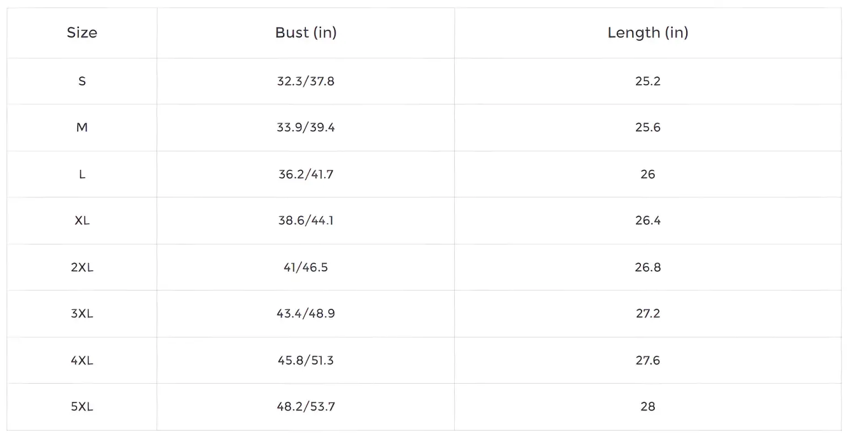Select the 3XL size cell
This screenshot has width=868, height=441.
(82, 313)
